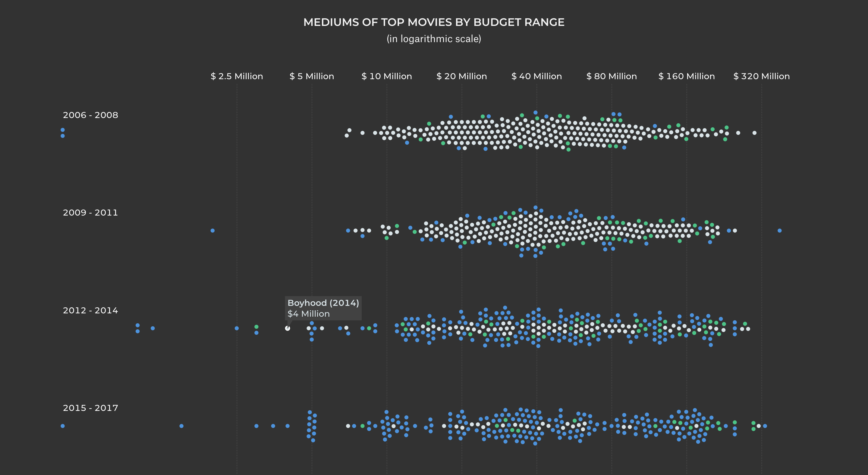Click the $ 40 Million axis label
868x475 pixels.
[536, 76]
